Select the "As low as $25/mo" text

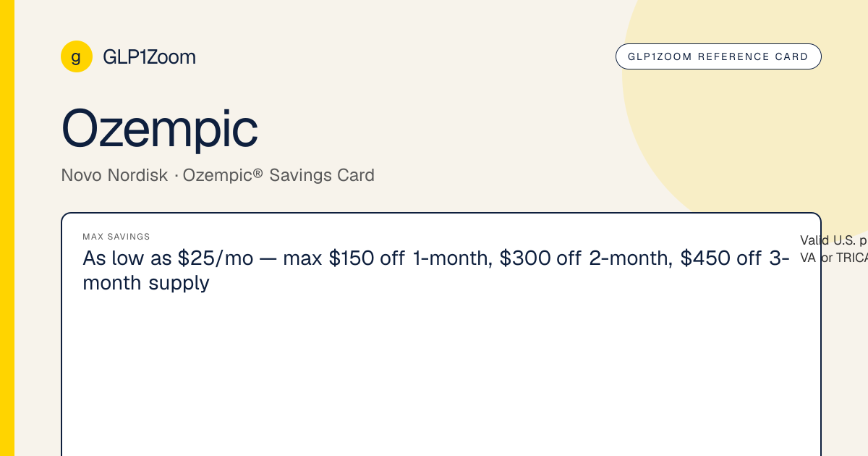168,258
